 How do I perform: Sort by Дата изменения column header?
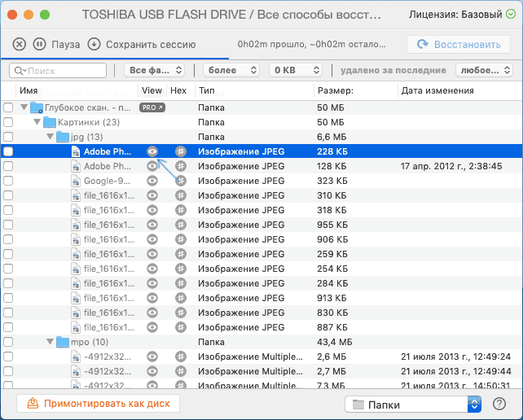(437, 90)
